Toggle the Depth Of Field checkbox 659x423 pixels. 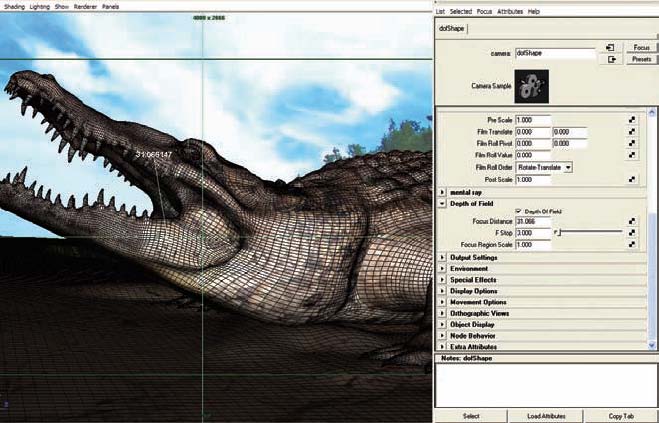click(518, 211)
